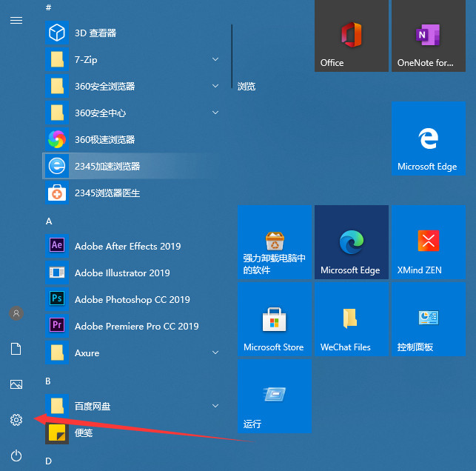The image size is (476, 471).
Task: Launch Adobe Photoshop CC 2019
Action: (132, 299)
